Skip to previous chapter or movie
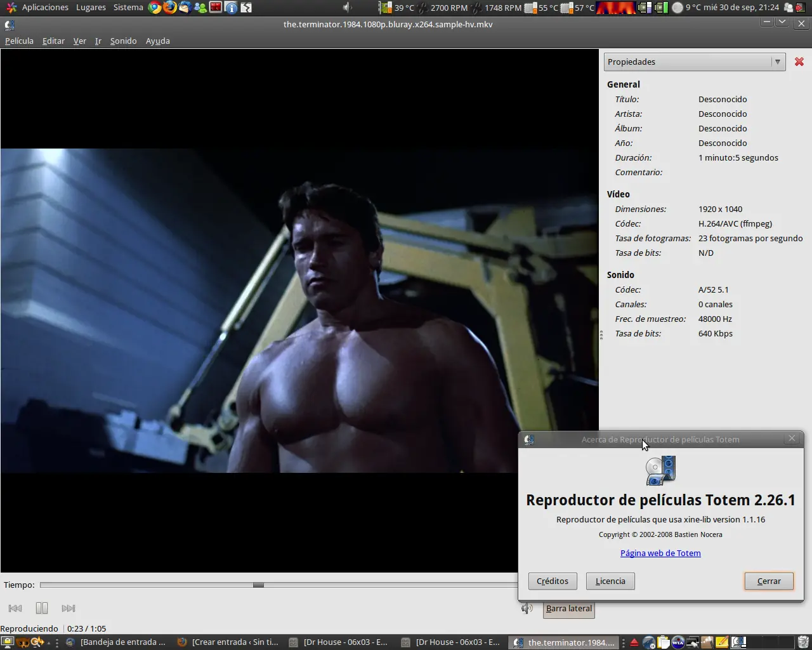The height and width of the screenshot is (650, 812). click(15, 608)
